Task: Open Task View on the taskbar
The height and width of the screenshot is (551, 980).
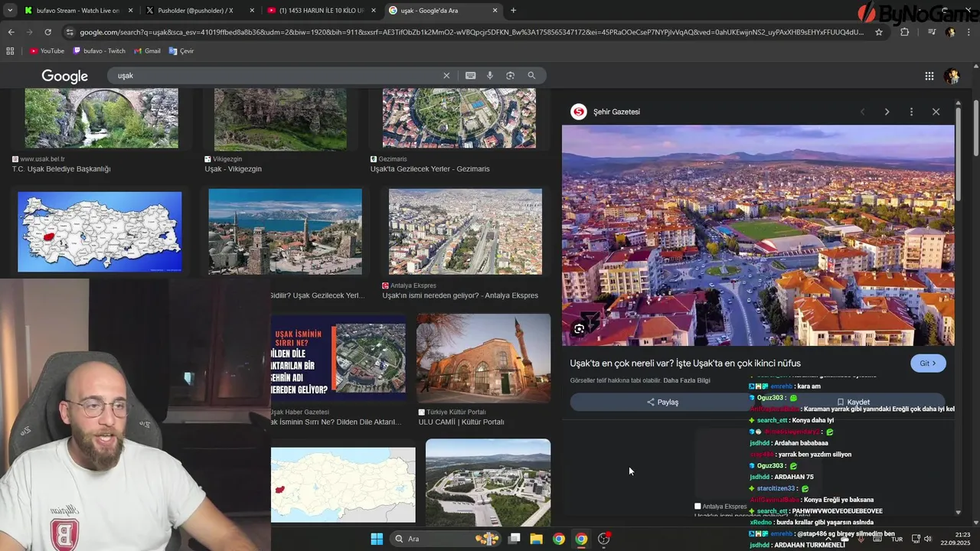Action: (x=514, y=539)
